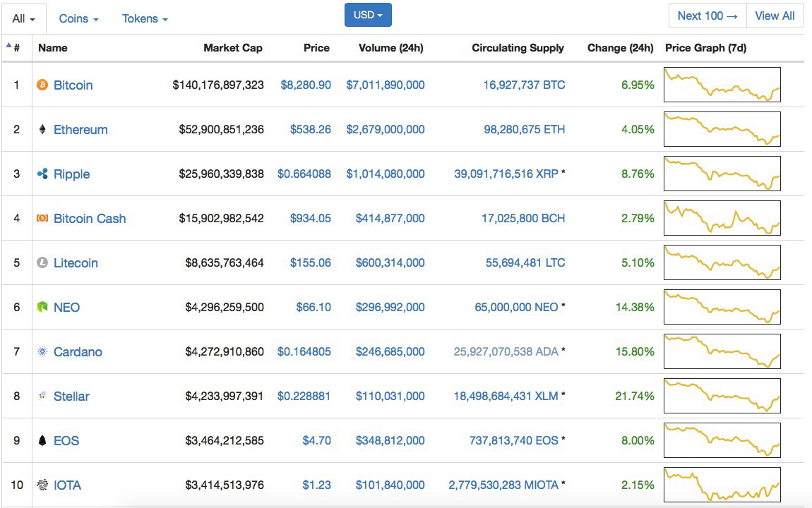The width and height of the screenshot is (812, 508).
Task: Click the View All button
Action: (x=775, y=16)
